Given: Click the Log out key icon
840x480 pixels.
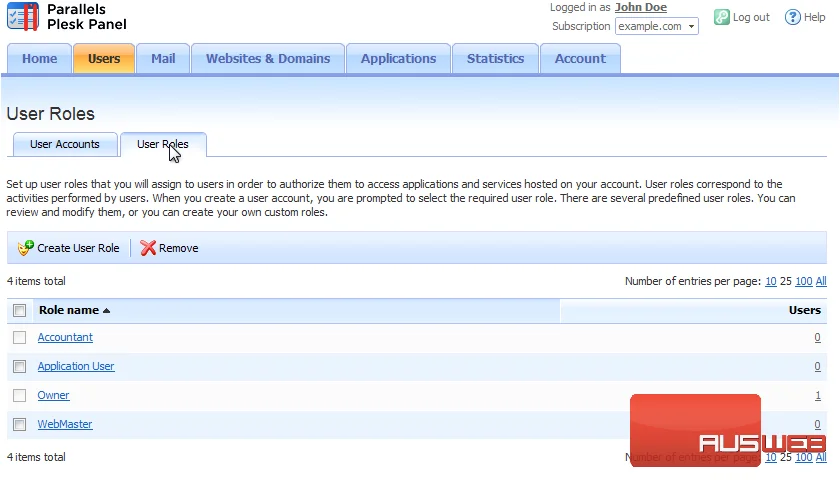Looking at the screenshot, I should pyautogui.click(x=722, y=17).
